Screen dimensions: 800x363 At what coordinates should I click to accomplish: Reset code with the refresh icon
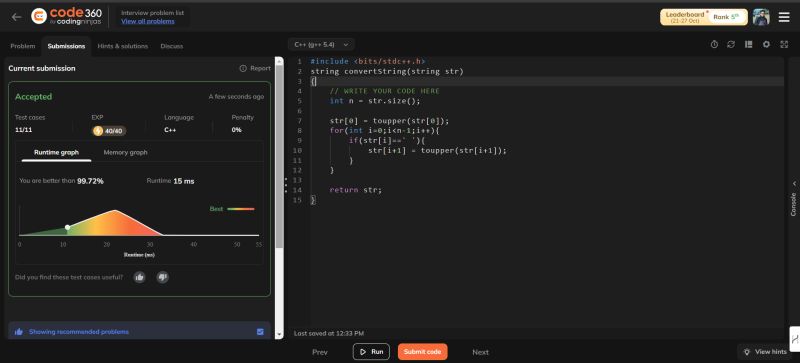731,44
